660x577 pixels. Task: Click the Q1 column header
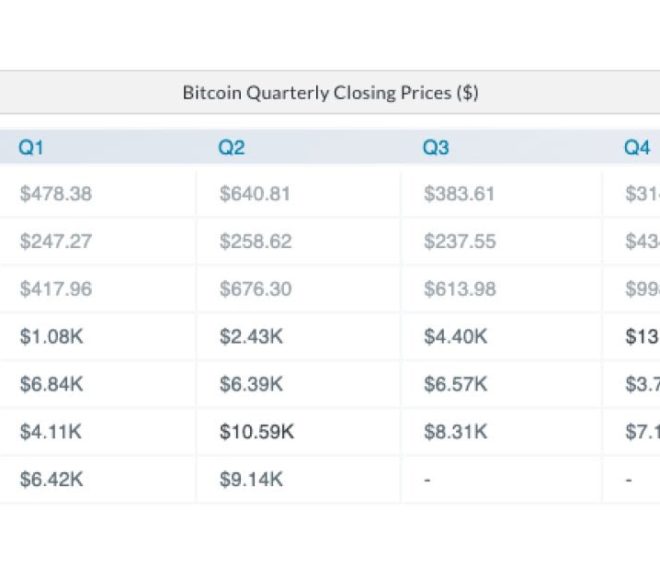[31, 148]
